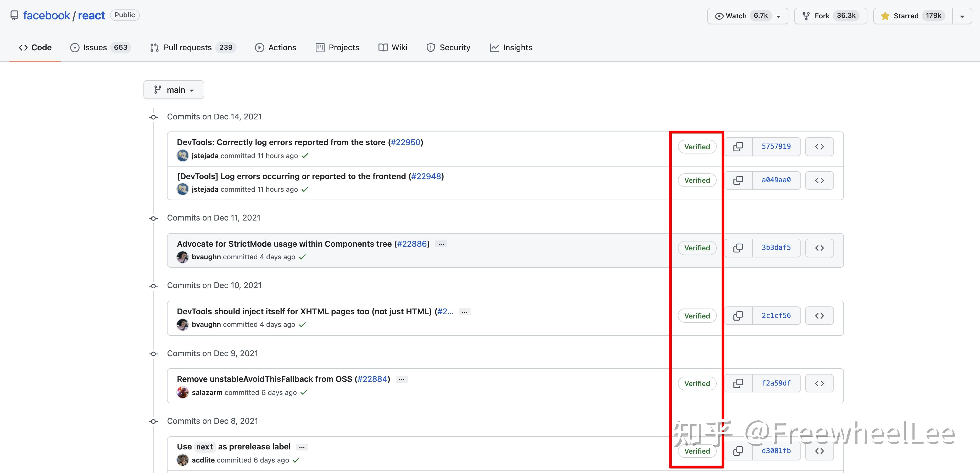Viewport: 980px width, 473px height.
Task: Open the main branch dropdown
Action: pyautogui.click(x=174, y=89)
